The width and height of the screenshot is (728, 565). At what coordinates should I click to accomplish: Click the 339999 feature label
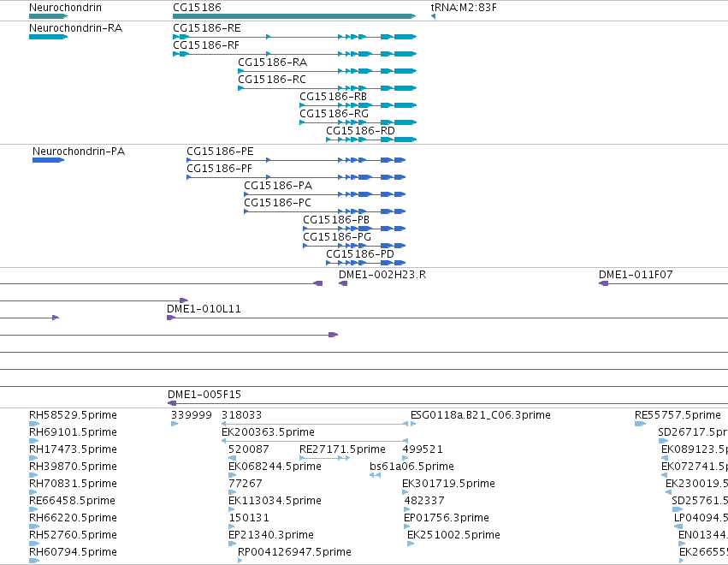pyautogui.click(x=192, y=415)
